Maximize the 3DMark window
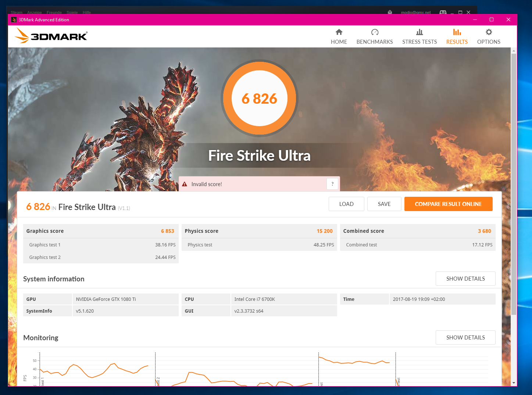This screenshot has width=532, height=395. tap(492, 20)
